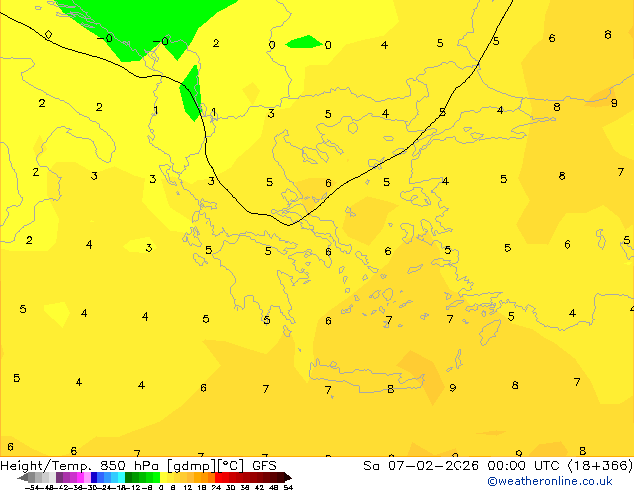This screenshot has height=490, width=634.
Task: Pick the dark maroon legend swatch
Action: tap(281, 477)
